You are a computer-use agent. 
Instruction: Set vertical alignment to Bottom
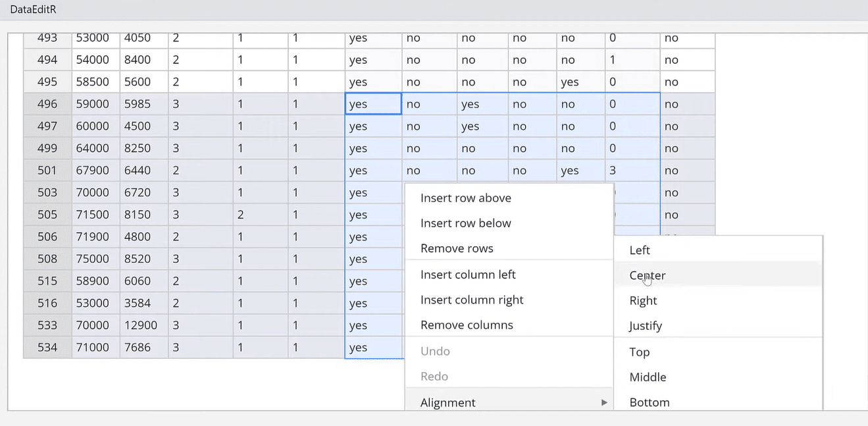(x=718, y=402)
